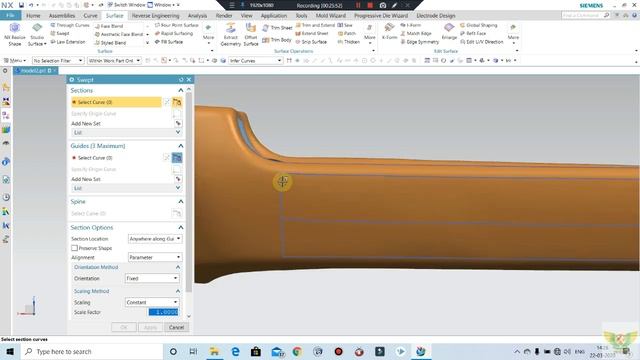The height and width of the screenshot is (360, 640).
Task: Switch to the Reverse Engineering tab
Action: (x=156, y=16)
